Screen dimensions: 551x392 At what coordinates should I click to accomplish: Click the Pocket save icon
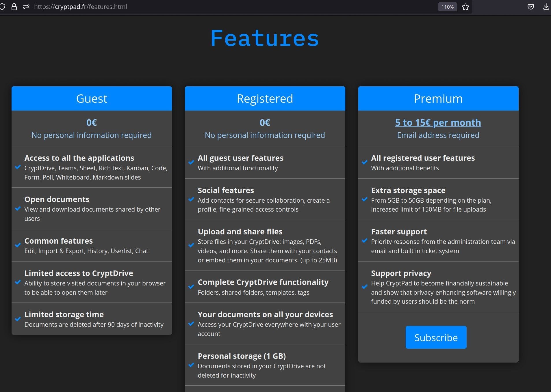pos(530,7)
